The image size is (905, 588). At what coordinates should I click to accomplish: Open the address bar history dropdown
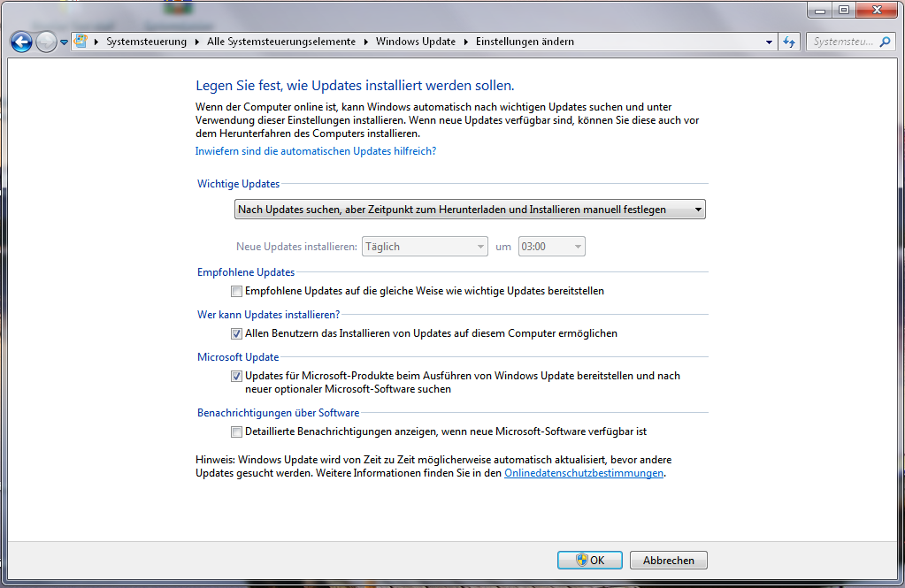[769, 42]
